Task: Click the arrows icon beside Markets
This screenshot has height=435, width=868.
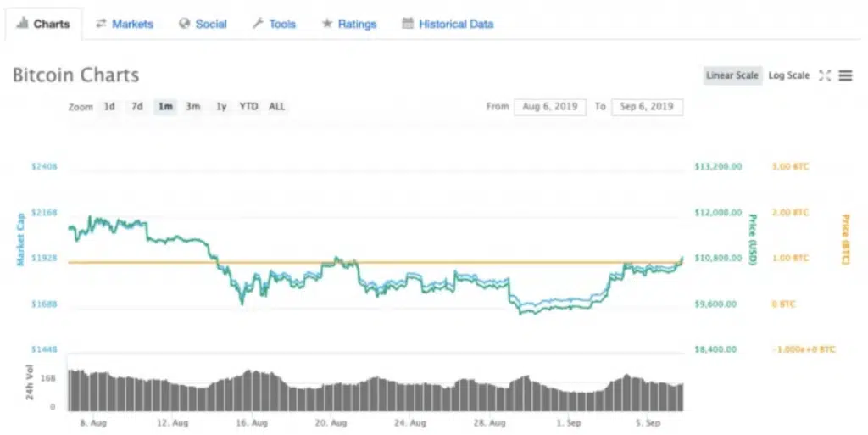Action: tap(101, 23)
